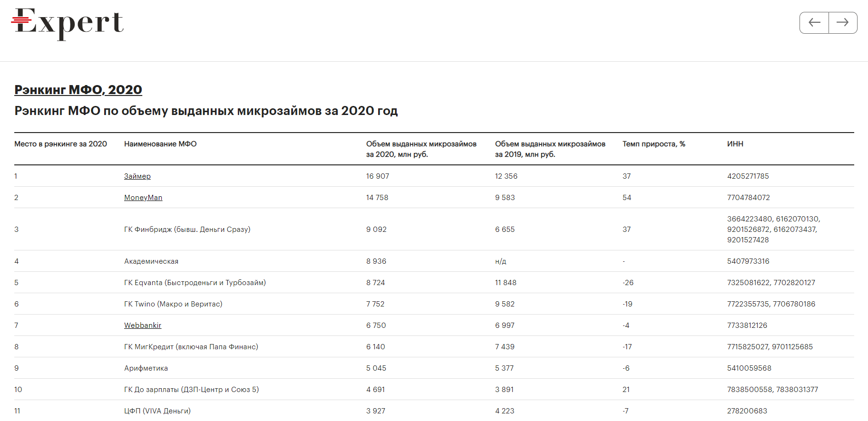Go to previous page with left arrow
Screen dimensions: 868x421
tap(814, 23)
